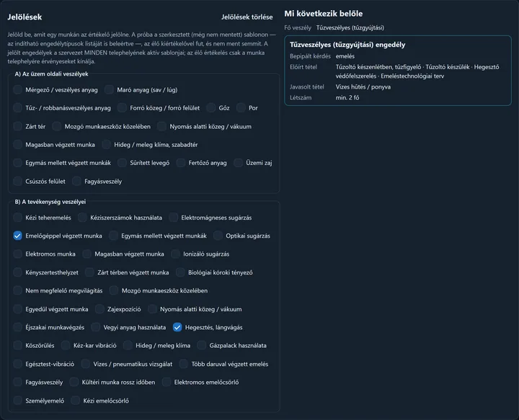Enable the Elektromágneses sugárzás checkbox
The image size is (519, 420).
[x=174, y=218]
